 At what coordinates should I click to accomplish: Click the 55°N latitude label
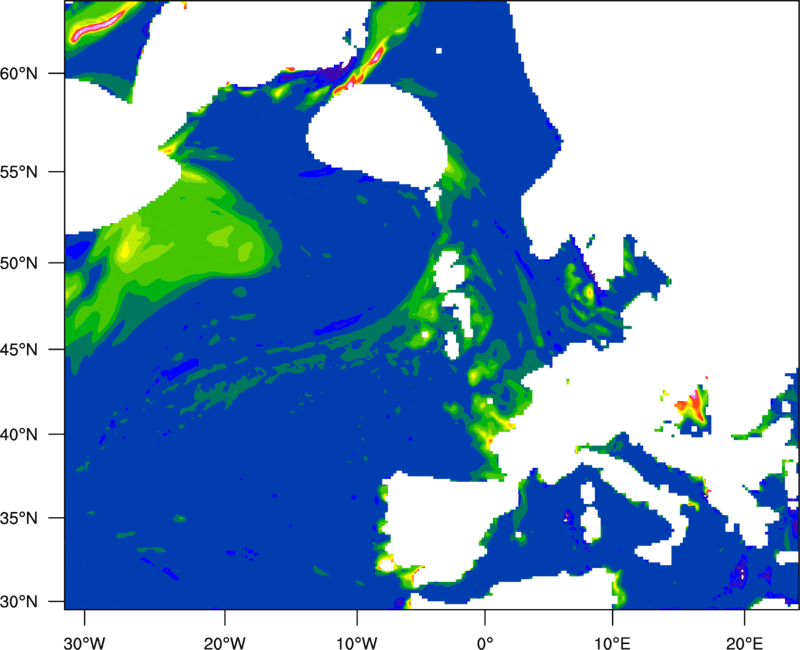tap(19, 172)
